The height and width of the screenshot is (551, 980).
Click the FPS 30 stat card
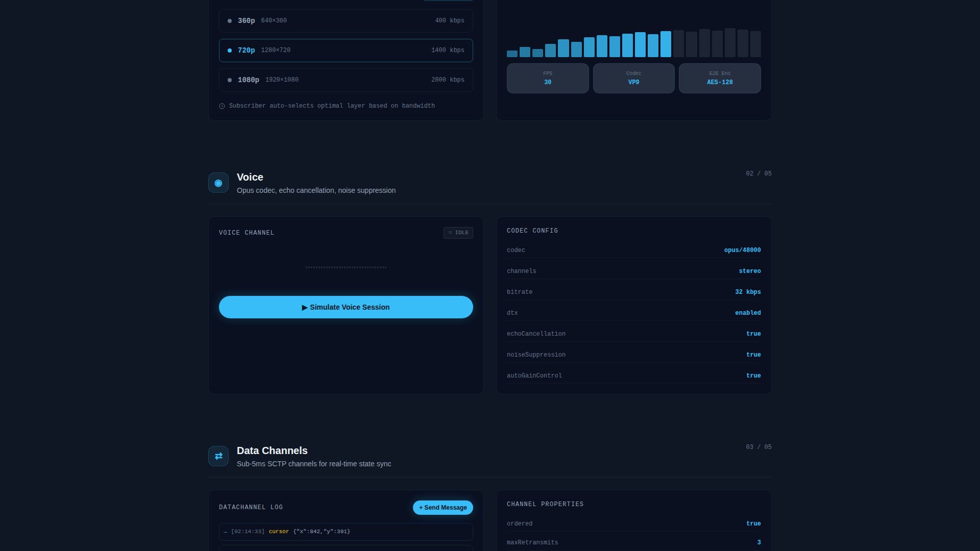(x=548, y=78)
